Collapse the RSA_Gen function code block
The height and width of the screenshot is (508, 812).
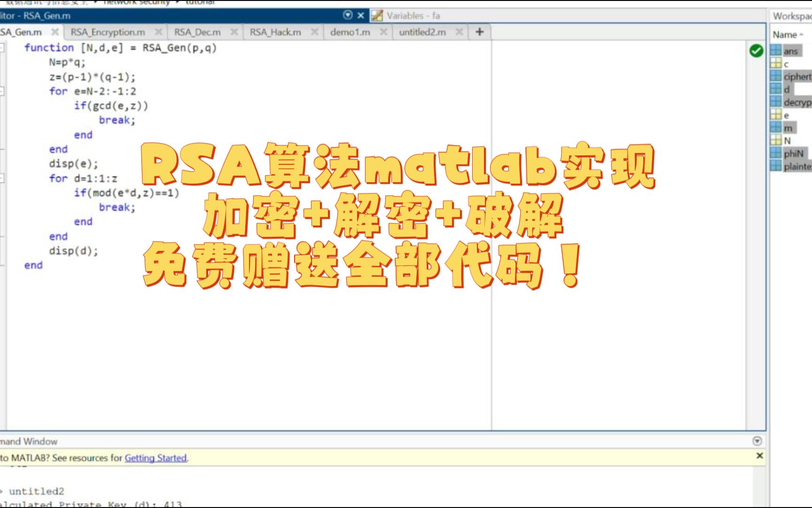tap(3, 47)
